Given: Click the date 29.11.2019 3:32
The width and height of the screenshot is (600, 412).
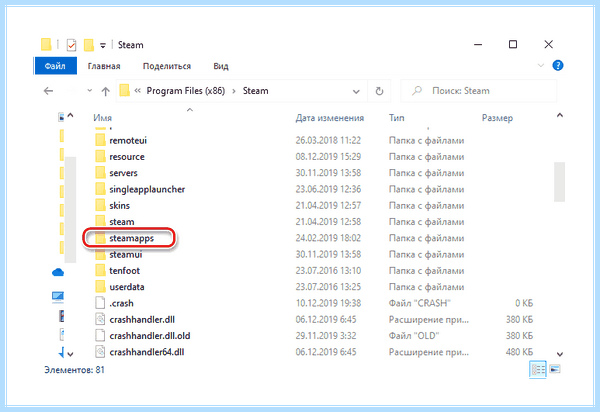Looking at the screenshot, I should (x=326, y=335).
